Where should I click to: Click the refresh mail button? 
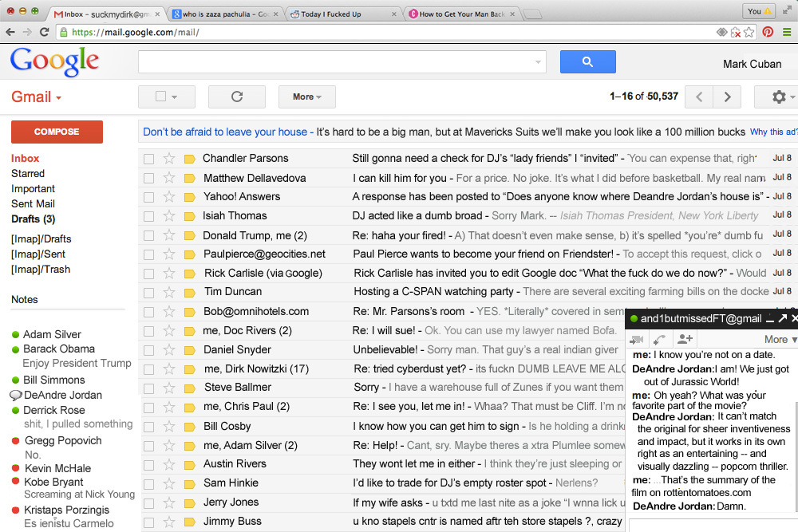(237, 97)
